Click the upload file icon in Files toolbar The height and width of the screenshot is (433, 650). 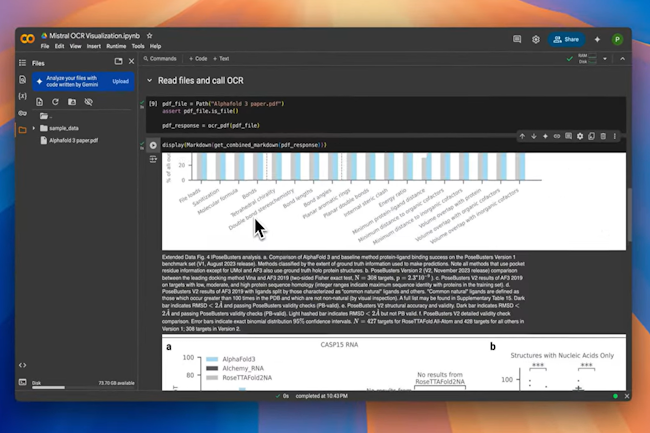(x=39, y=102)
